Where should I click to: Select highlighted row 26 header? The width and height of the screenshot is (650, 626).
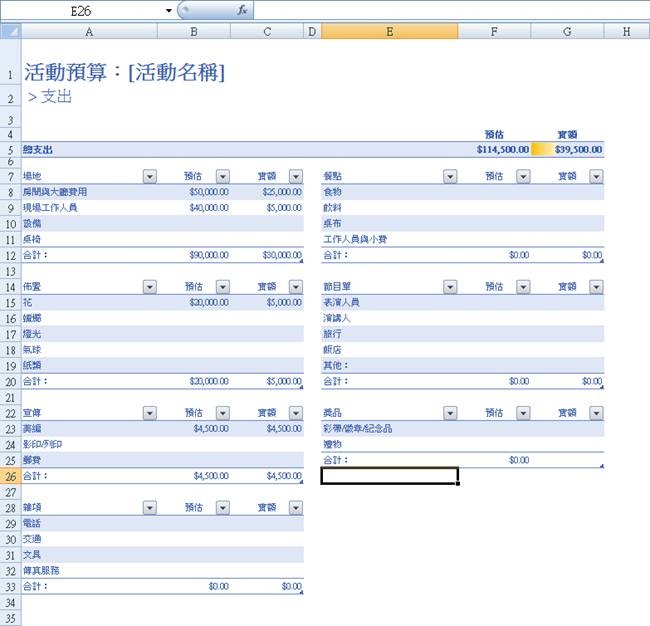click(11, 476)
